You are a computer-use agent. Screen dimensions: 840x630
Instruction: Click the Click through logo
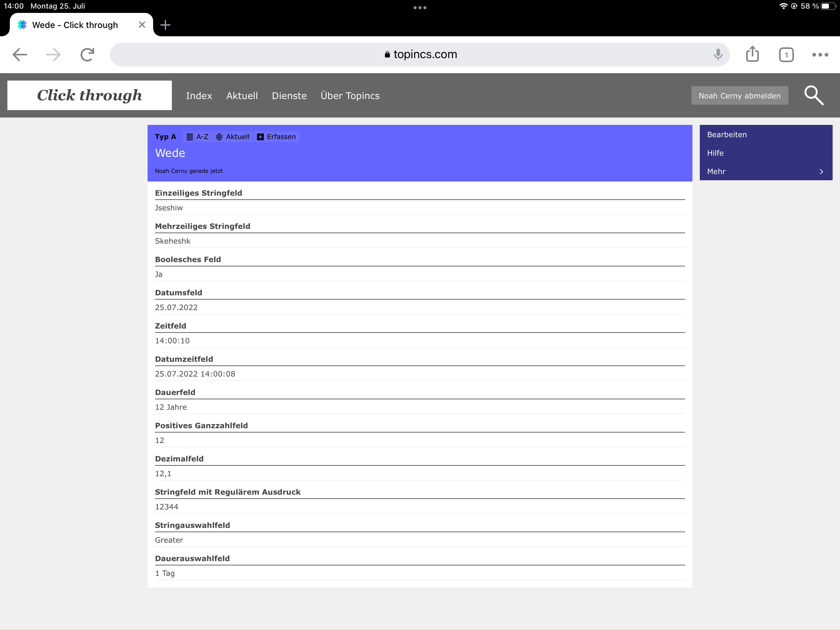pyautogui.click(x=89, y=95)
